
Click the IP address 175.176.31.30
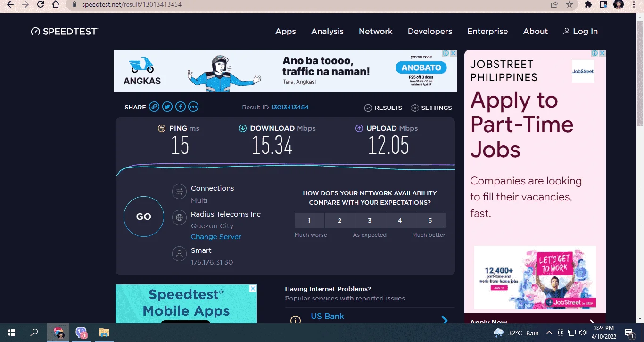coord(212,262)
